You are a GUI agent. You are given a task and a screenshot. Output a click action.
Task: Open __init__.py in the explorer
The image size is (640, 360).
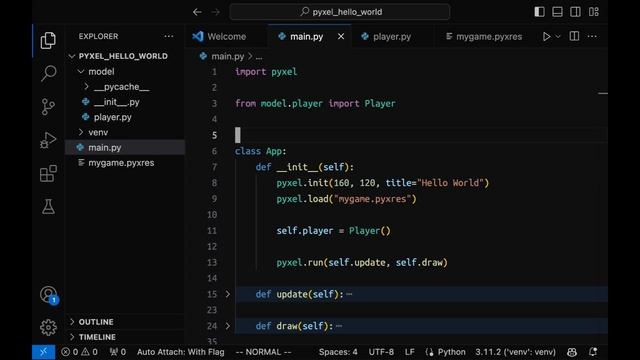pyautogui.click(x=116, y=102)
